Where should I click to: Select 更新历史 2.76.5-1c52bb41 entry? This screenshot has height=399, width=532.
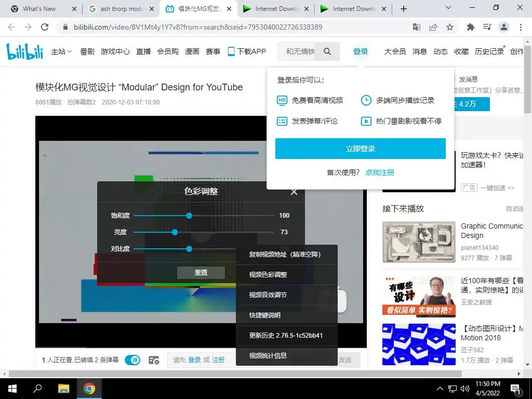(x=287, y=336)
